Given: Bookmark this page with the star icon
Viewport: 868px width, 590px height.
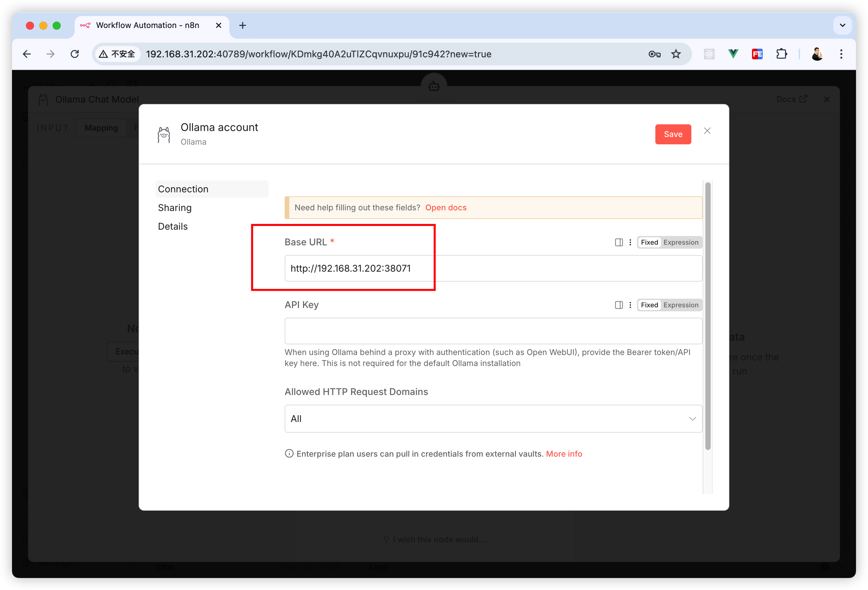Looking at the screenshot, I should click(676, 54).
